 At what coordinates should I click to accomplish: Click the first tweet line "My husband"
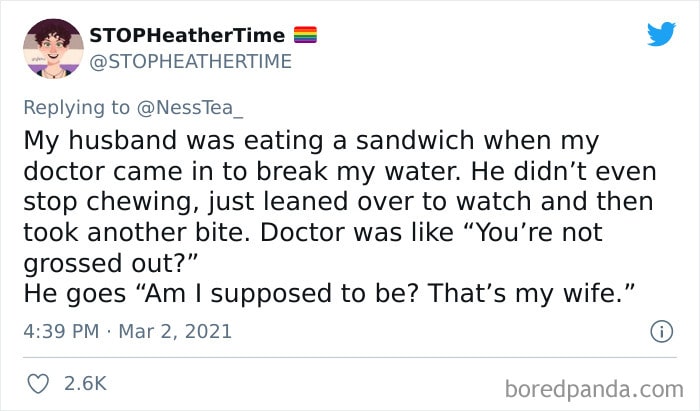[311, 141]
